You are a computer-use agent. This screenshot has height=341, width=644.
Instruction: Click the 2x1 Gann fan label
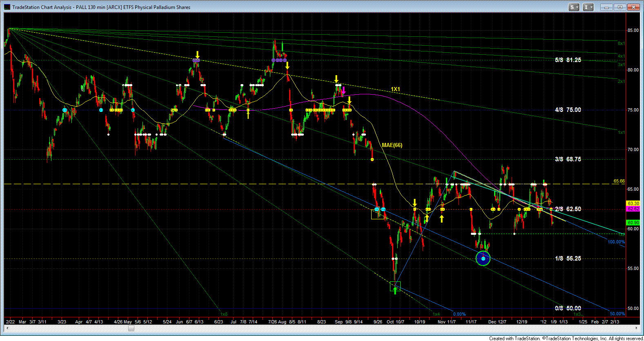coord(621,81)
